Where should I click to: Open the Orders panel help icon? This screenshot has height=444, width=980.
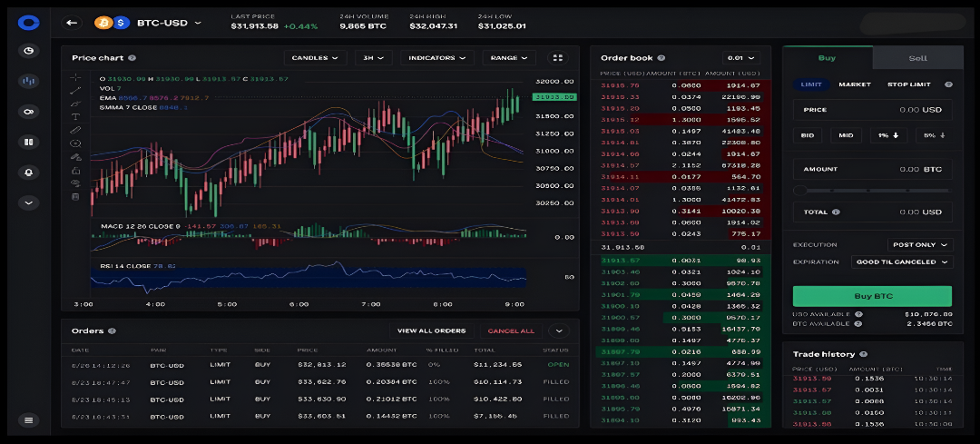pos(112,331)
